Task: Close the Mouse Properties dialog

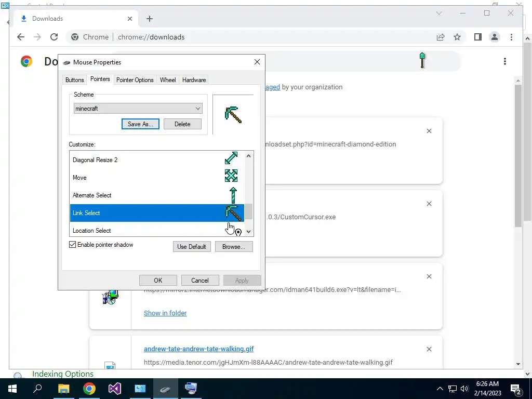Action: coord(257,62)
